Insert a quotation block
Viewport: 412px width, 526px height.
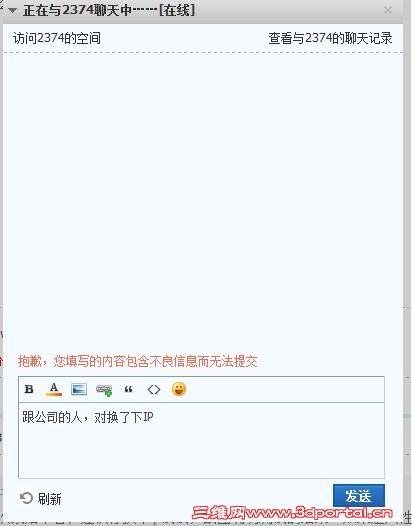click(x=128, y=389)
